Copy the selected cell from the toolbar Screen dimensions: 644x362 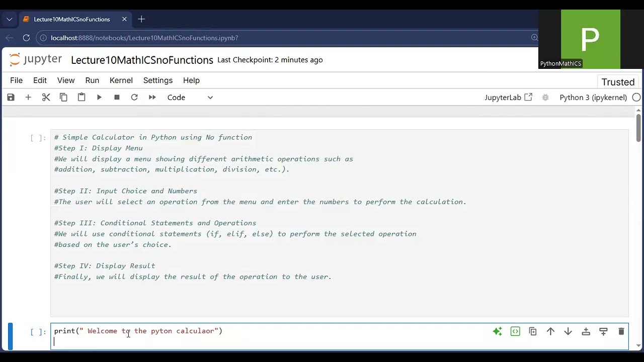click(63, 98)
